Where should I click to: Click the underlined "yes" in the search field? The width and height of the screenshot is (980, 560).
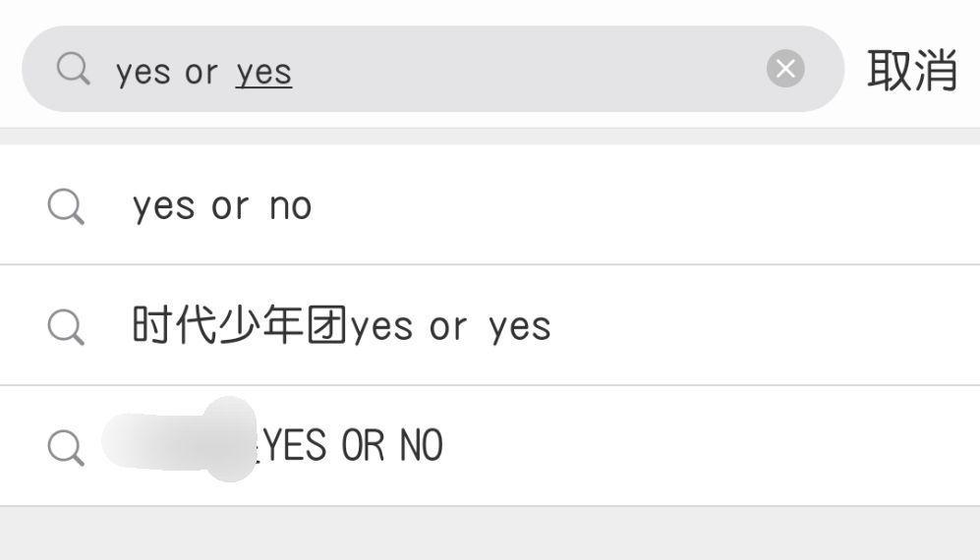(263, 72)
